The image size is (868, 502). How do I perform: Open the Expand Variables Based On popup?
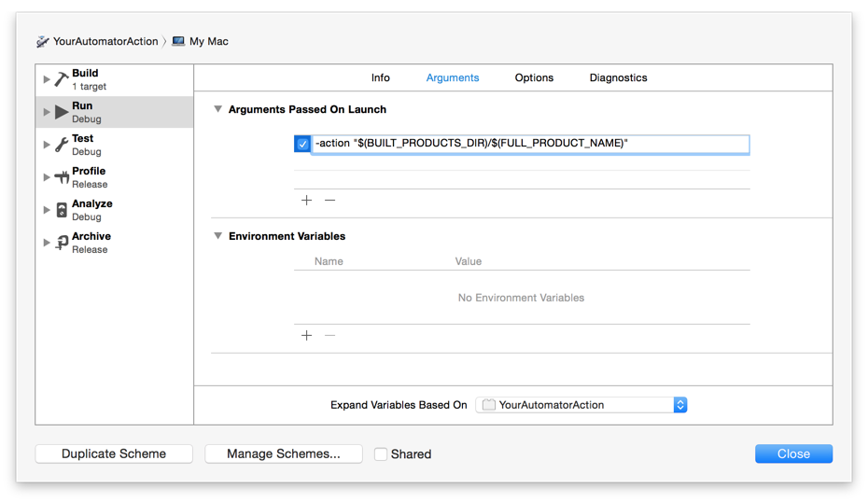[581, 405]
